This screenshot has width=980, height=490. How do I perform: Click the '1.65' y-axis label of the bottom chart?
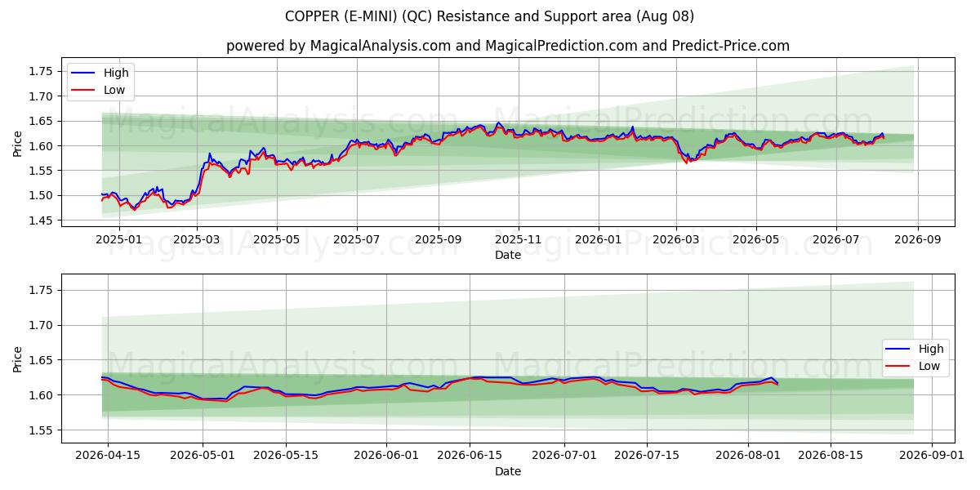(x=42, y=360)
